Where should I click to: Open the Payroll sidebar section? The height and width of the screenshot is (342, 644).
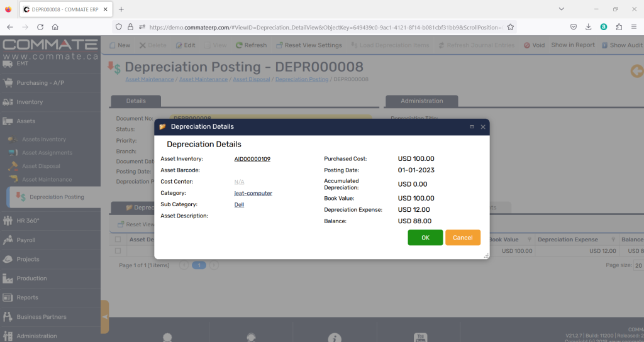click(26, 240)
